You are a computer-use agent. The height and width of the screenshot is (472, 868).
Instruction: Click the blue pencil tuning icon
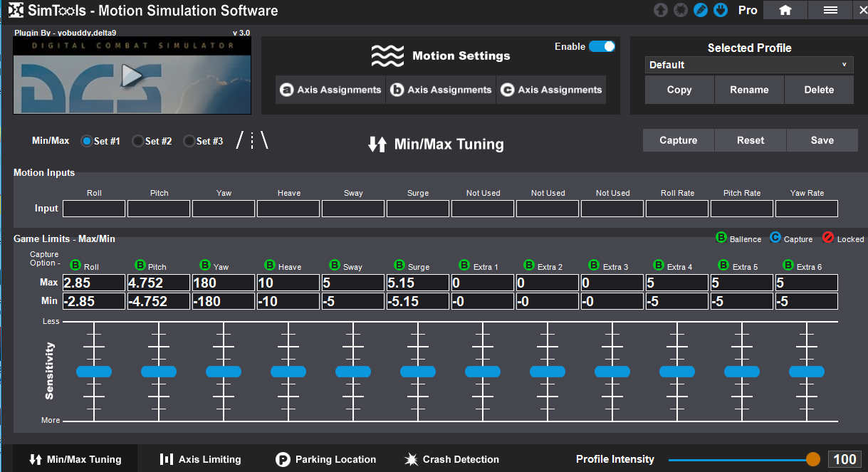[700, 11]
